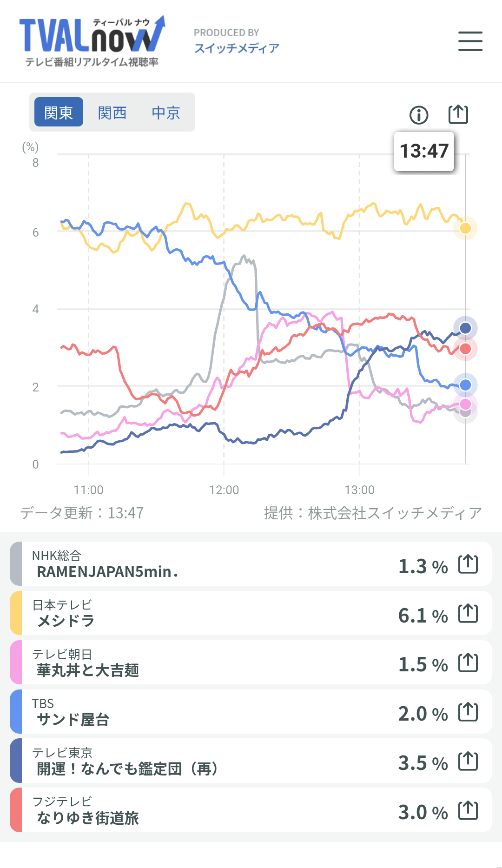502x868 pixels.
Task: Share the 日本テレビ メシドラ rating
Action: click(x=468, y=613)
